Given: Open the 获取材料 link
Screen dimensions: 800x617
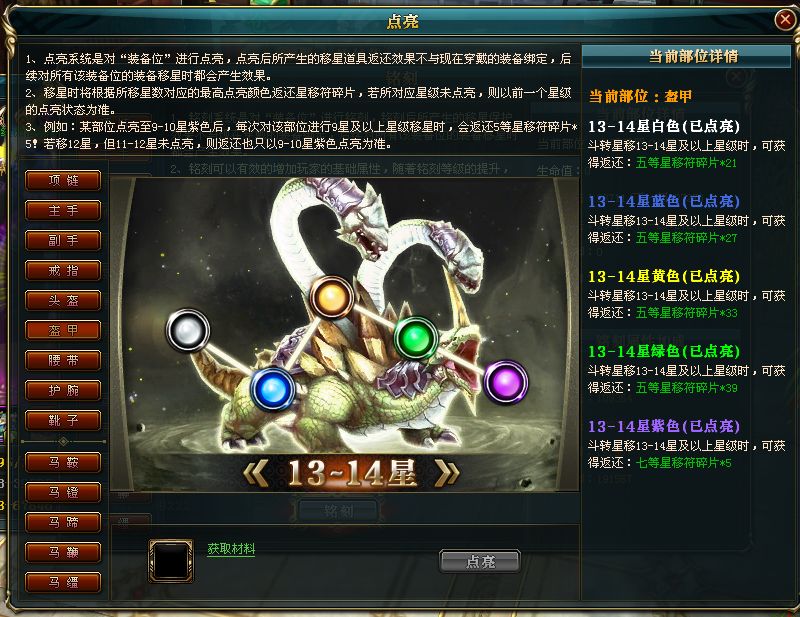Looking at the screenshot, I should tap(231, 549).
